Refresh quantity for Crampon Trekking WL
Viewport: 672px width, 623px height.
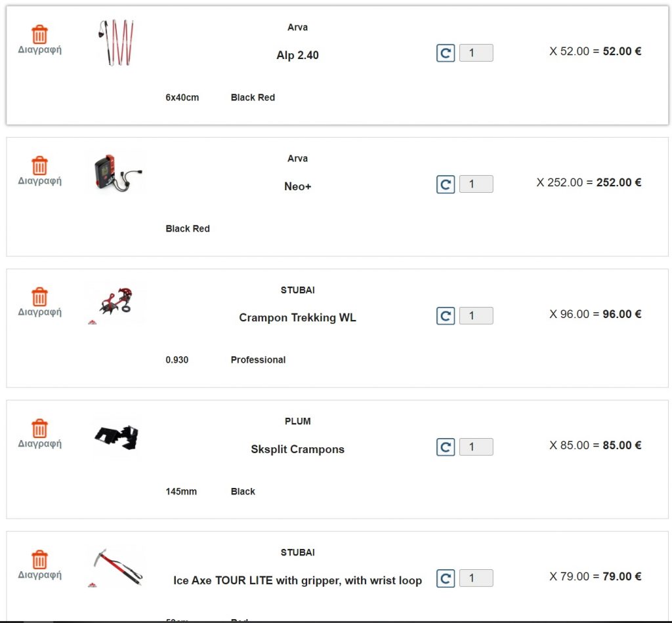(x=446, y=316)
